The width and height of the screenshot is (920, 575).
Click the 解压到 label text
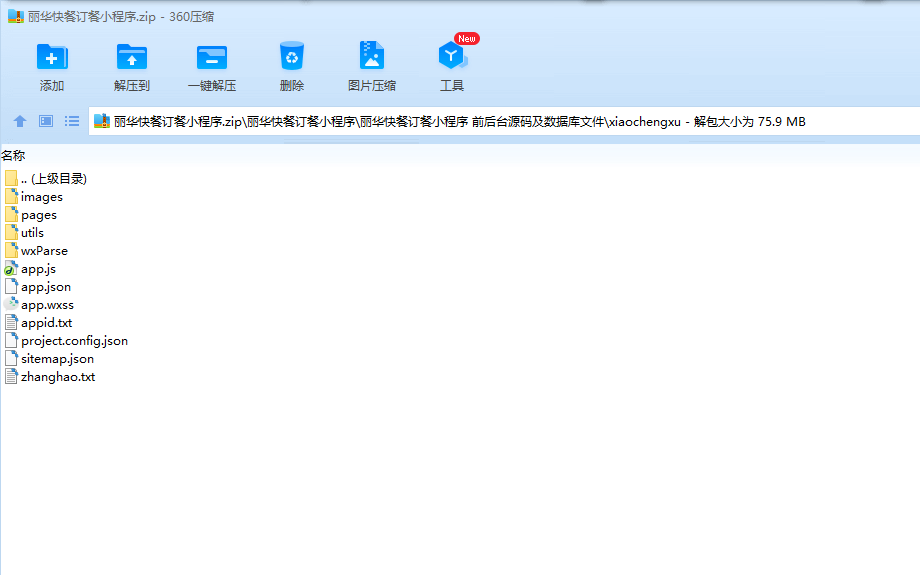tap(132, 86)
